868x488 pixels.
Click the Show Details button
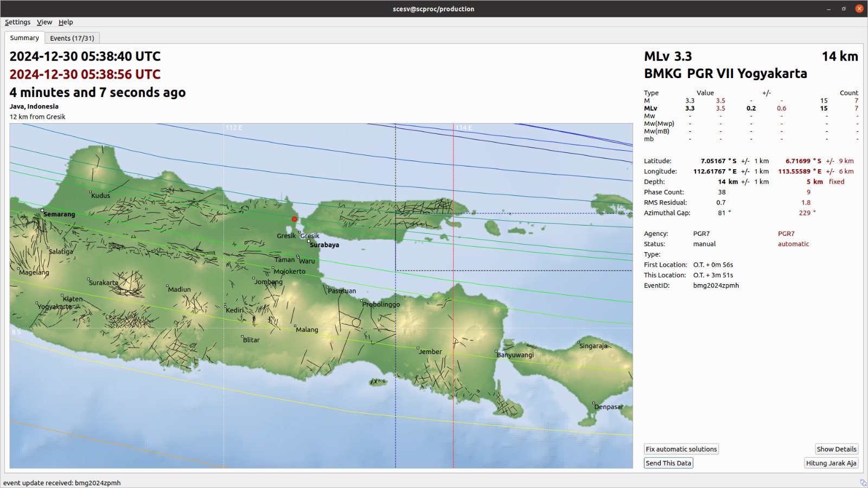[x=836, y=449]
